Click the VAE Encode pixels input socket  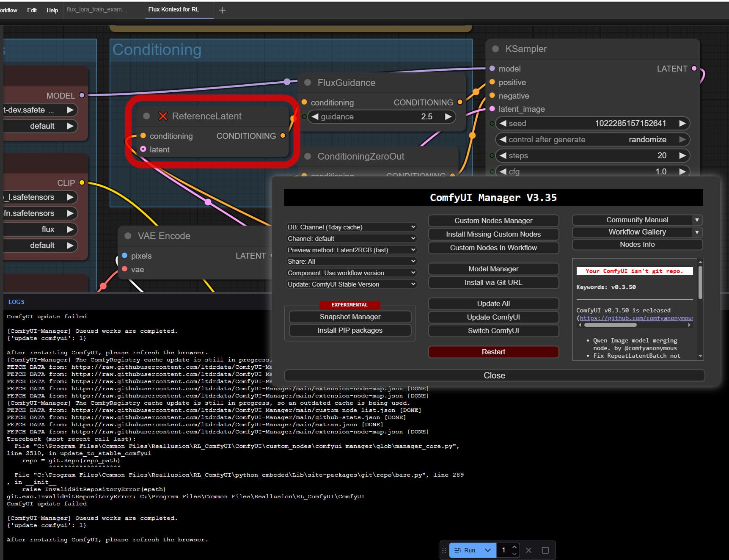pyautogui.click(x=124, y=255)
